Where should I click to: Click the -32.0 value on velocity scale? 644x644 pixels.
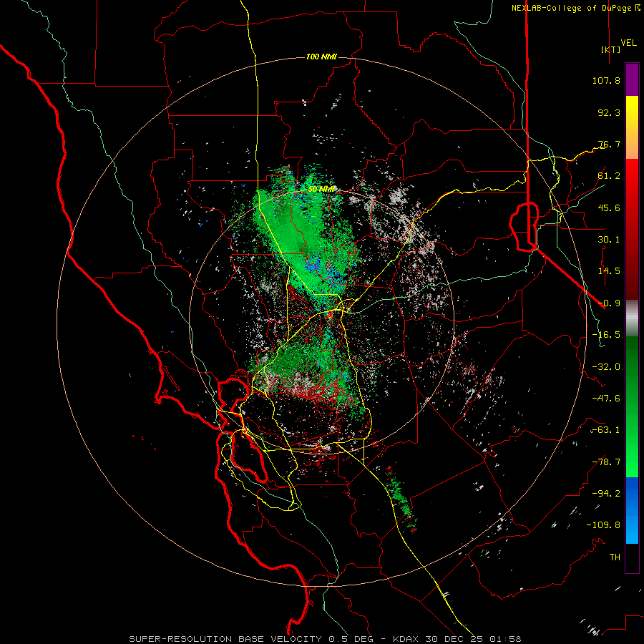coord(606,367)
